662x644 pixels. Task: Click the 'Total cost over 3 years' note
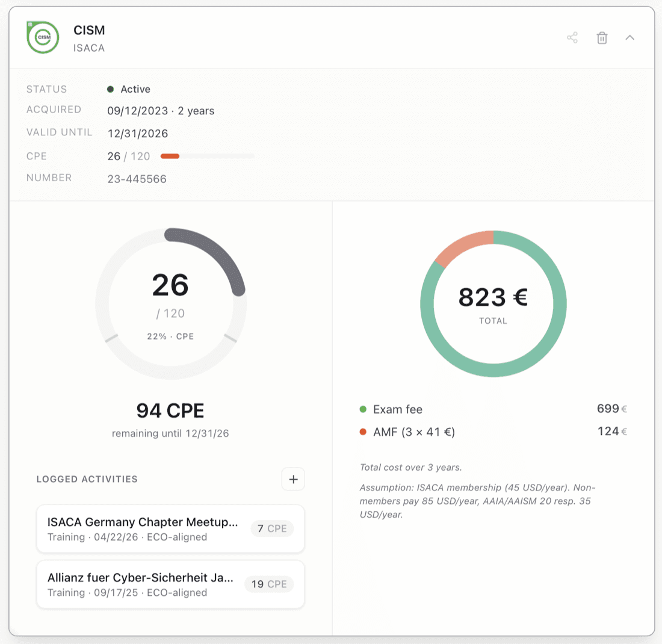pos(411,468)
